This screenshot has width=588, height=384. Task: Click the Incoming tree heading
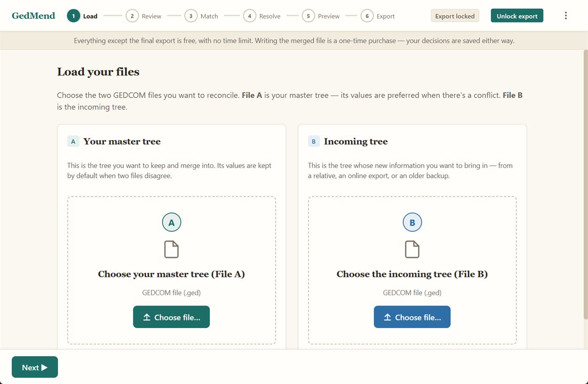pyautogui.click(x=356, y=141)
